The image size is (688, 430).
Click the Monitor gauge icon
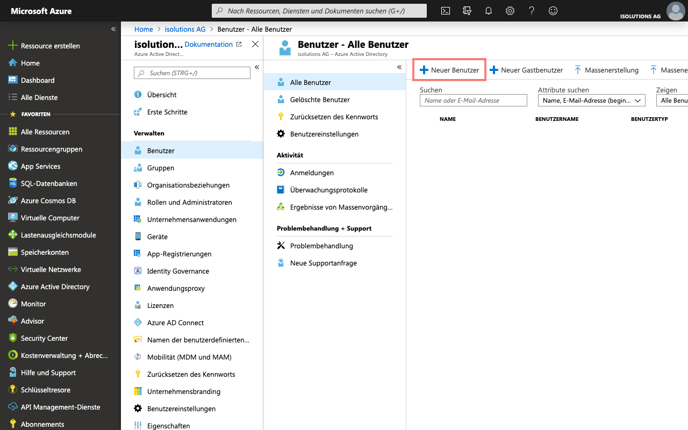13,303
